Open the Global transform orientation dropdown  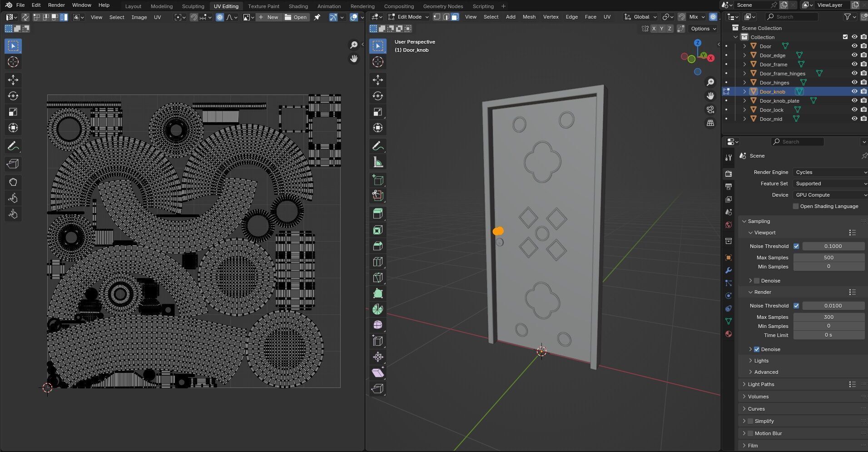click(641, 17)
